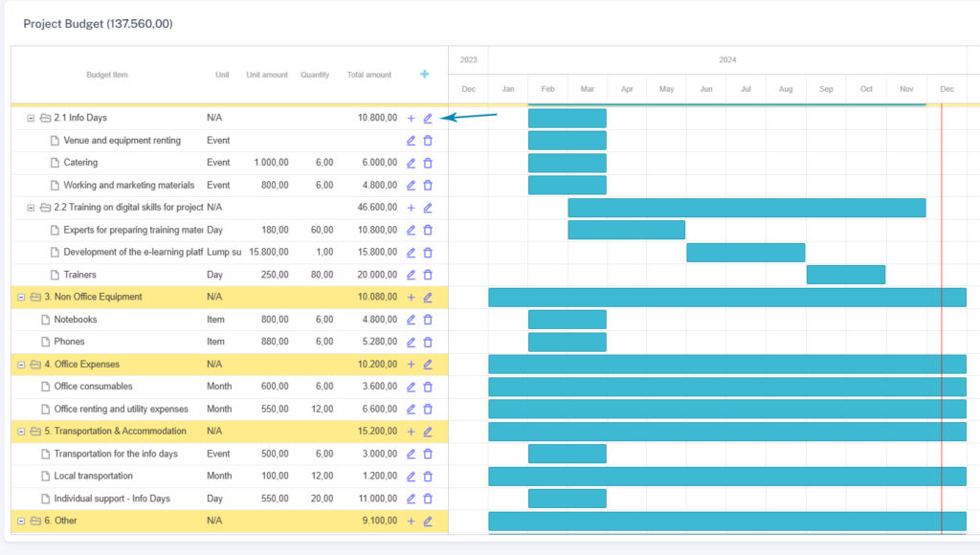This screenshot has height=555, width=980.
Task: Edit Local transportation item
Action: point(411,477)
